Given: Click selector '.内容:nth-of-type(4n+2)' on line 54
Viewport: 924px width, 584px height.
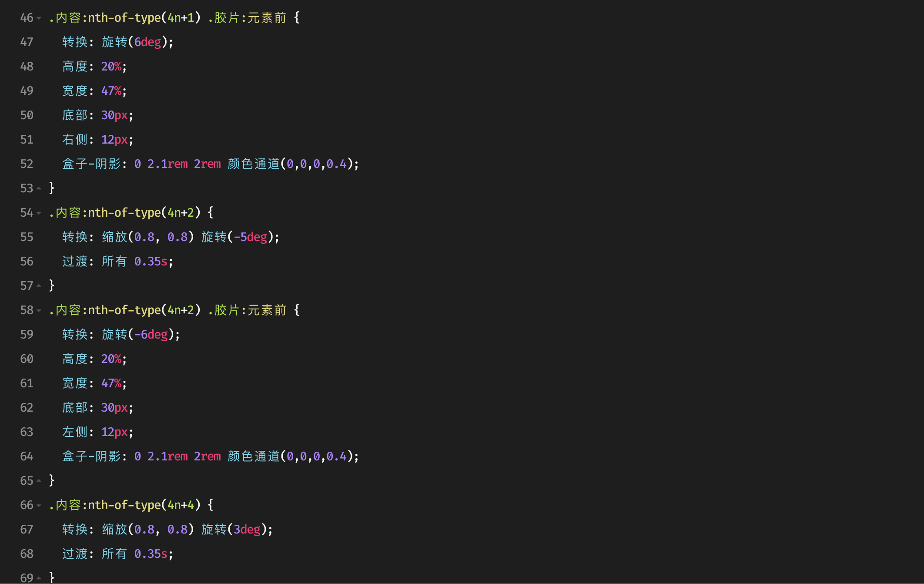Looking at the screenshot, I should (125, 213).
